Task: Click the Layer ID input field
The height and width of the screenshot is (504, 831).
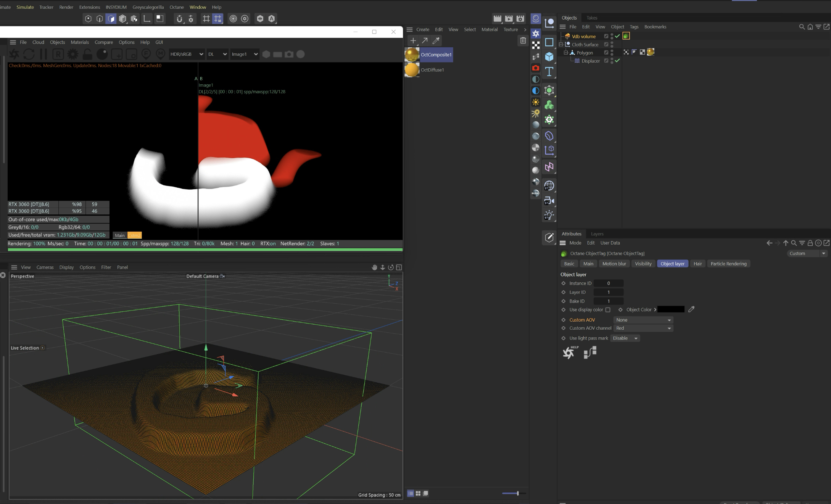Action: (x=609, y=292)
